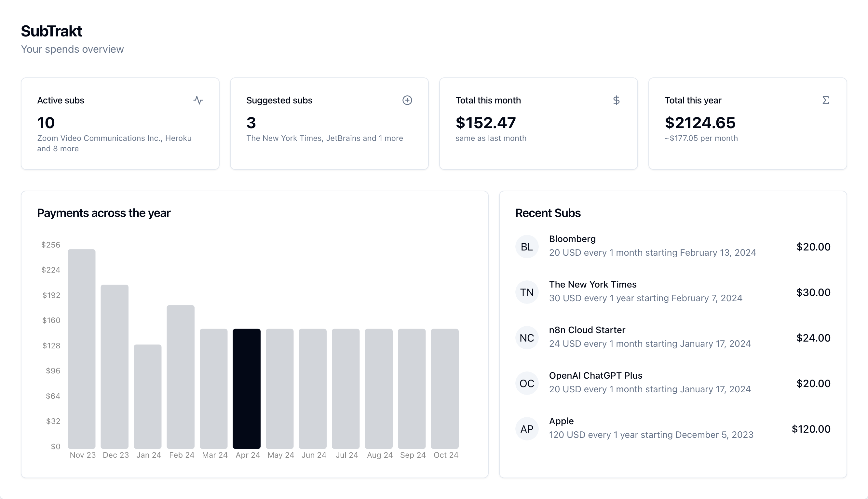The image size is (868, 499).
Task: Click n8n Cloud Starter's $24.00 amount
Action: [813, 338]
